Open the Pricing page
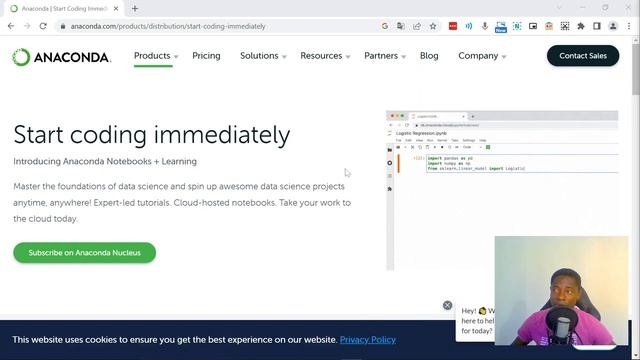640x360 pixels. (x=206, y=56)
